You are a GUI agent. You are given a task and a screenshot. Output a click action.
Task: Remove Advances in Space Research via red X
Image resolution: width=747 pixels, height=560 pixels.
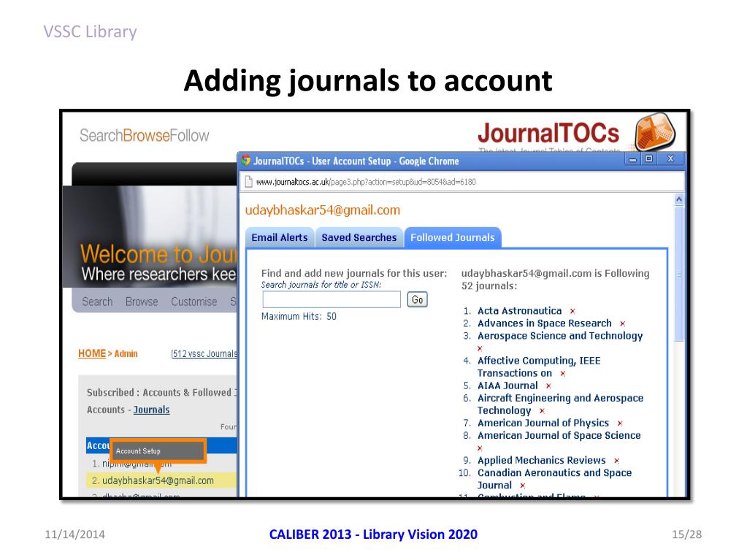tap(622, 324)
